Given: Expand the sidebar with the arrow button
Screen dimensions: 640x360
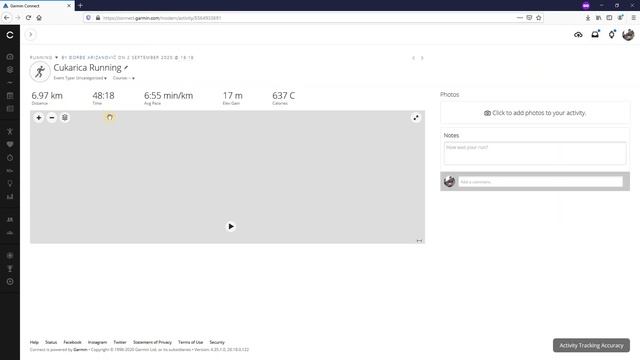Looking at the screenshot, I should (x=31, y=35).
